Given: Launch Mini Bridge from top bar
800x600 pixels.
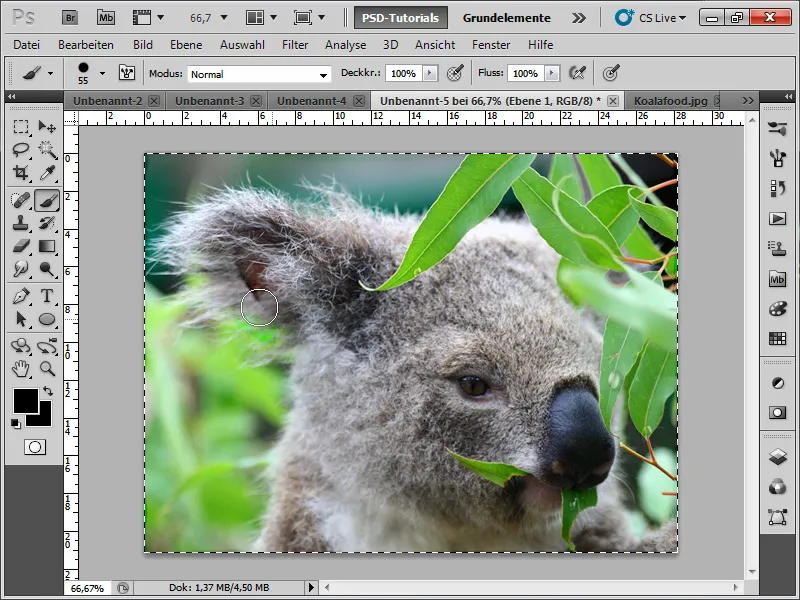Looking at the screenshot, I should coord(106,18).
